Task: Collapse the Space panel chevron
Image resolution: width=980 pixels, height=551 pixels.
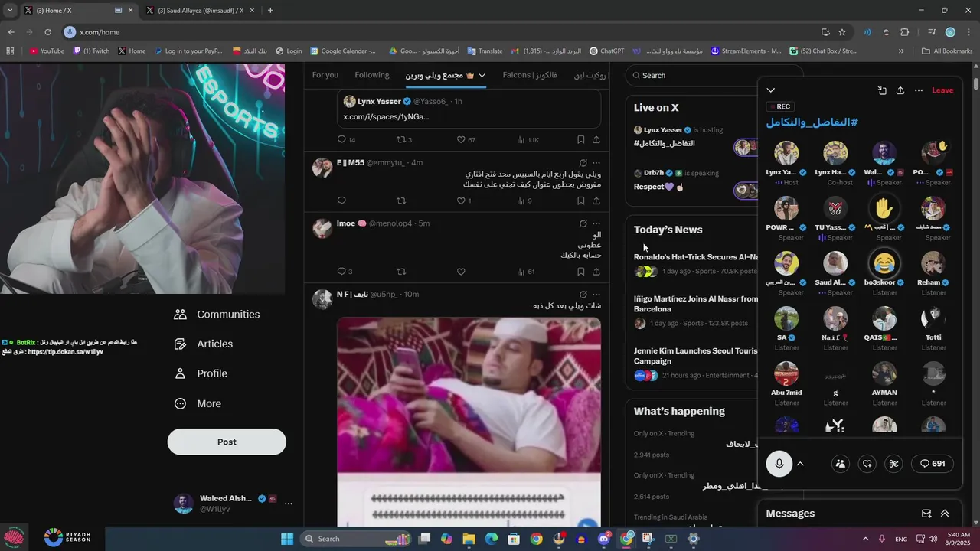Action: pyautogui.click(x=771, y=90)
